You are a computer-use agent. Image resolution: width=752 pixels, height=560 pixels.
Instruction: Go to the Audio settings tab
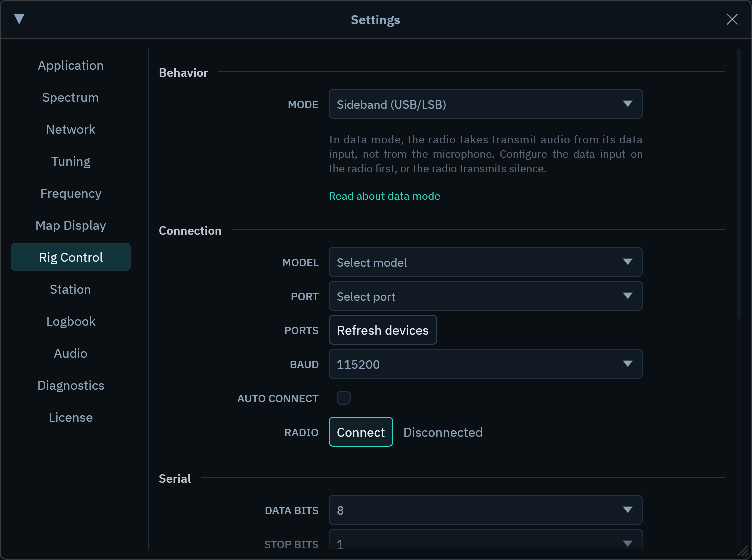pyautogui.click(x=71, y=353)
